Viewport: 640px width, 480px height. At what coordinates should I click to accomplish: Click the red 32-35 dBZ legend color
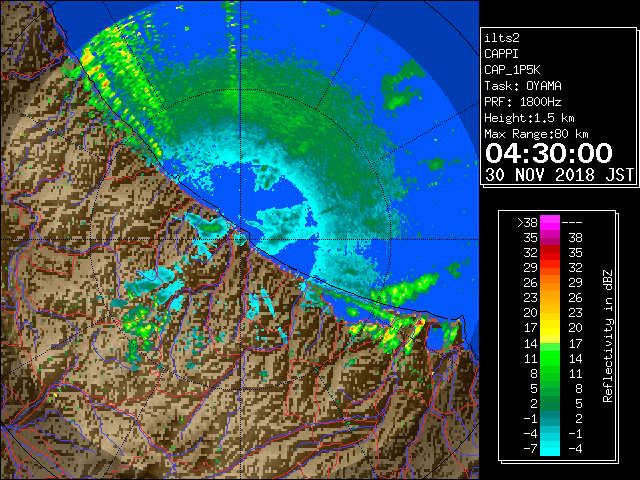[x=550, y=253]
